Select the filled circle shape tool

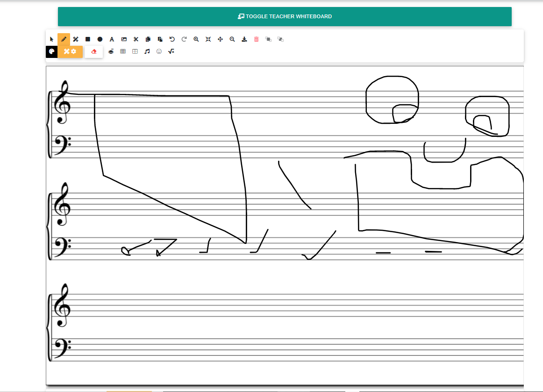(x=100, y=39)
